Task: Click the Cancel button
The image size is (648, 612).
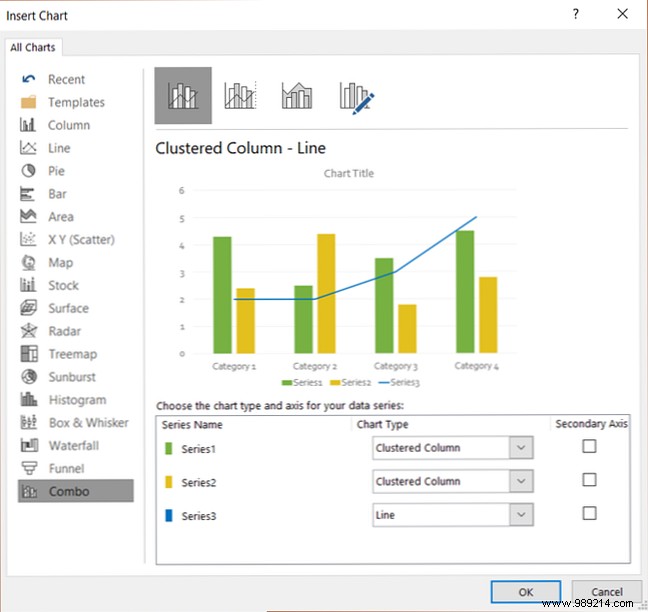Action: click(607, 592)
